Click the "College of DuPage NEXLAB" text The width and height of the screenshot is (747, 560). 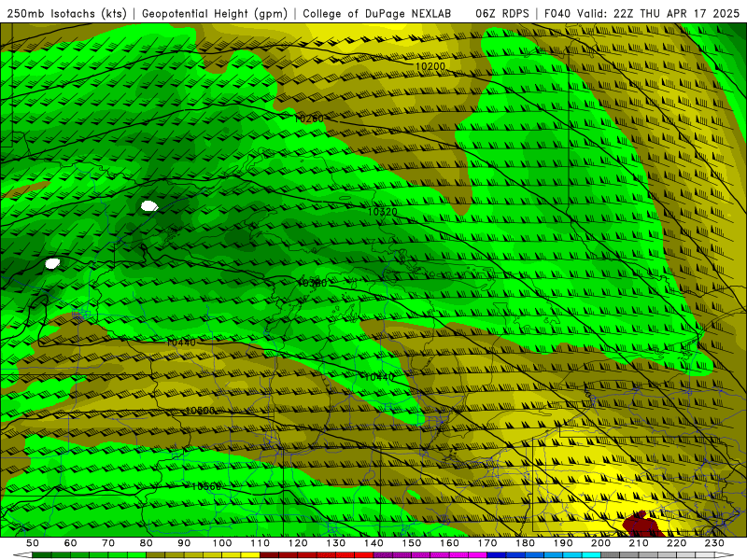tap(376, 14)
